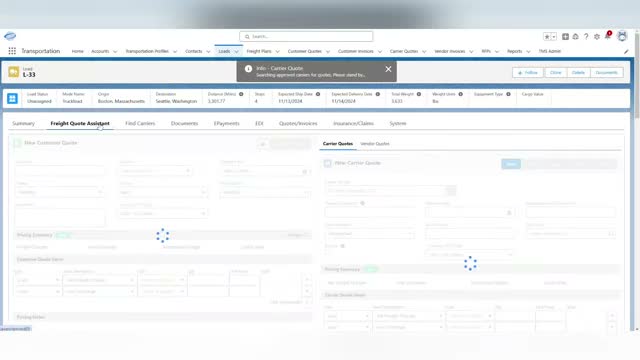The image size is (640, 360).
Task: Select the Vendor Quotes sub-tab
Action: pos(375,144)
